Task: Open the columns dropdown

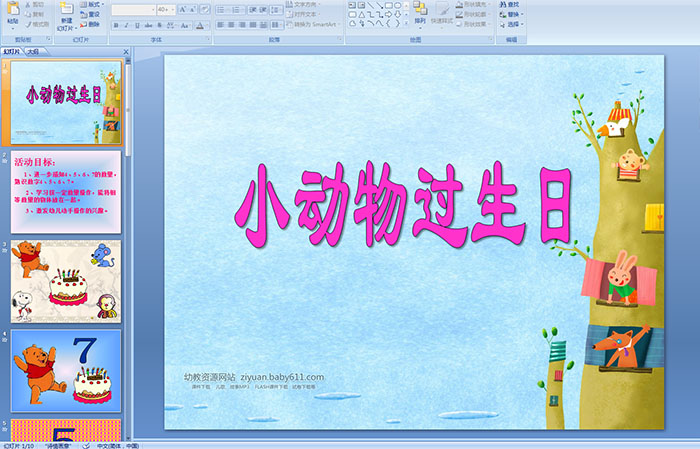Action: (x=277, y=25)
